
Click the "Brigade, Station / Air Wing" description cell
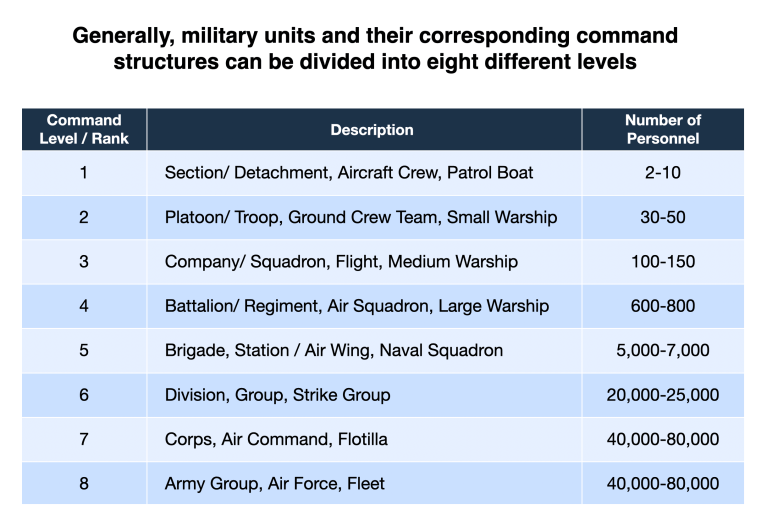point(333,351)
